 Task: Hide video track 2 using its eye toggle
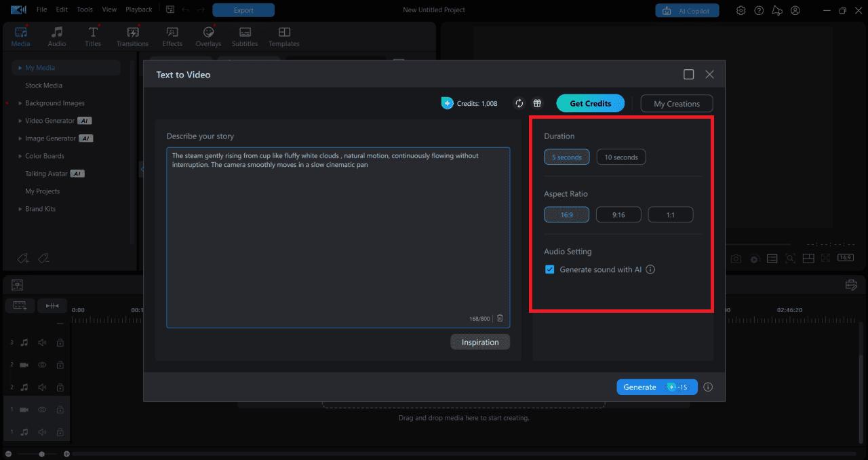pos(42,364)
